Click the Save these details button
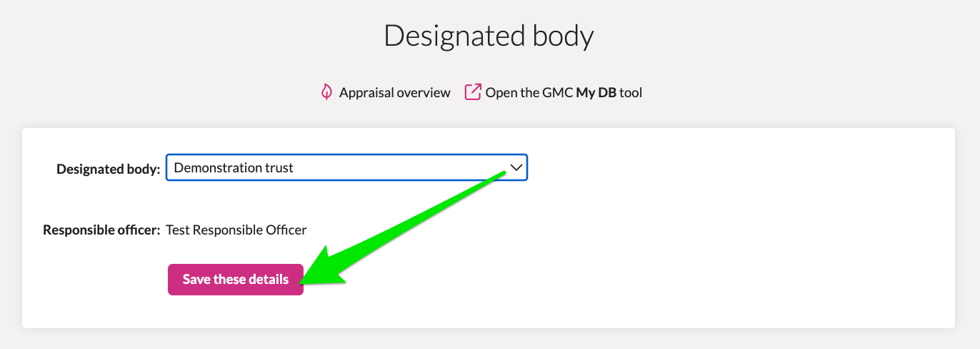This screenshot has width=980, height=349. (x=236, y=279)
